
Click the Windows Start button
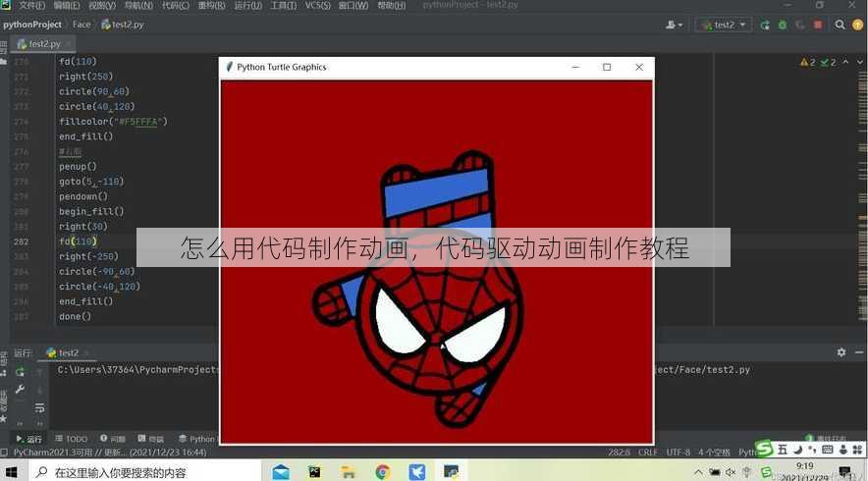pos(11,473)
